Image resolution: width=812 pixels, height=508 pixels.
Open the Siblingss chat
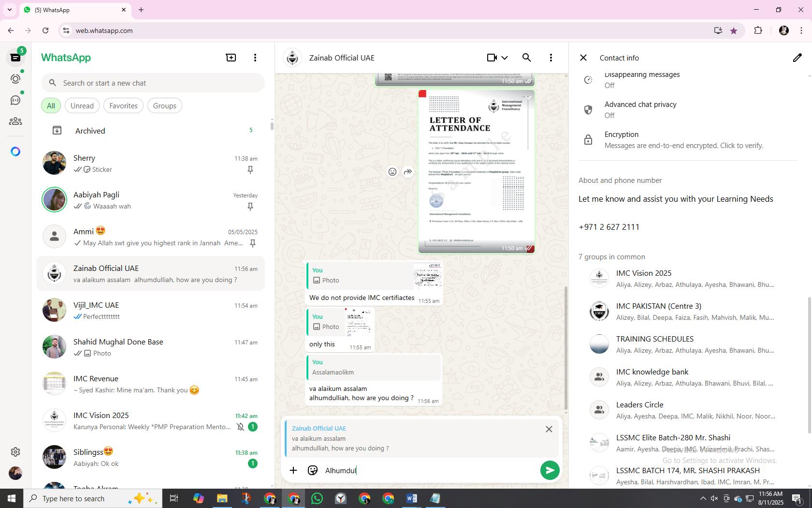point(151,457)
